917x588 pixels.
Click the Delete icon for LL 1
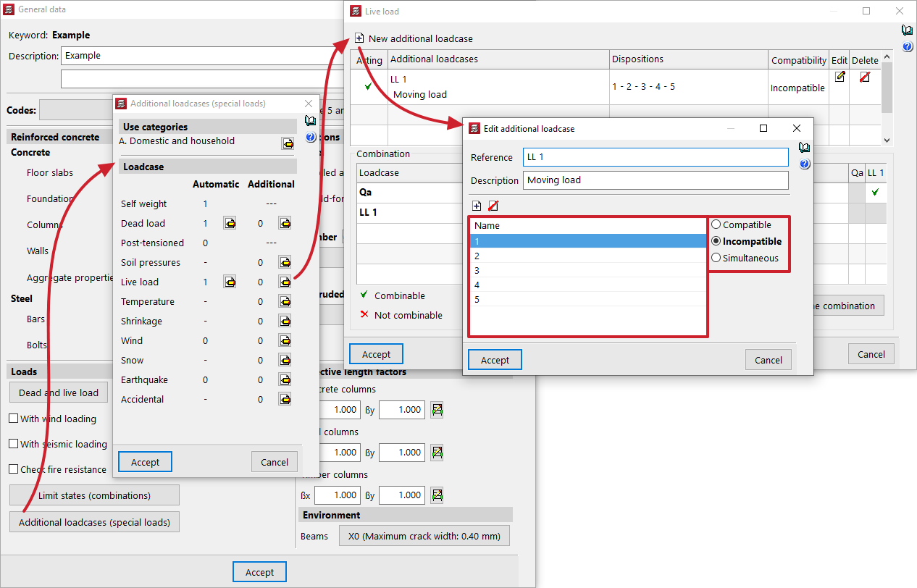coord(864,77)
